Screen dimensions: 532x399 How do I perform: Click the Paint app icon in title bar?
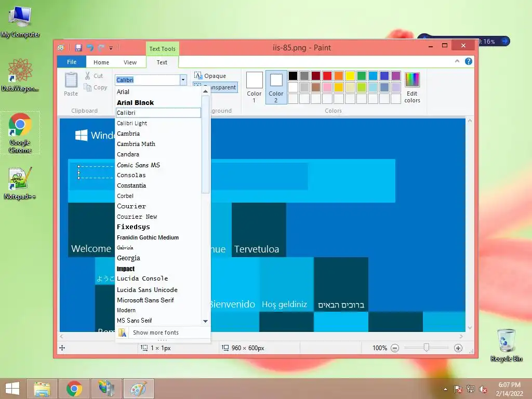click(x=61, y=48)
